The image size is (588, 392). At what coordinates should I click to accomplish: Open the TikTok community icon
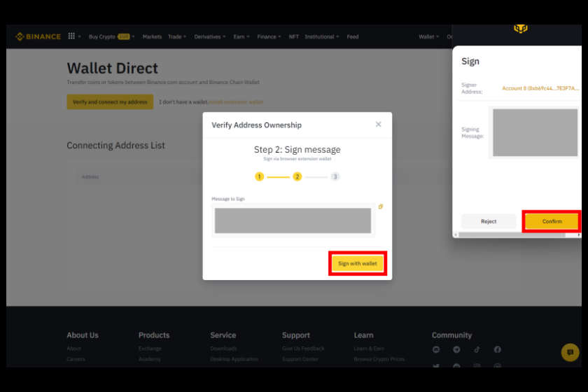tap(477, 349)
